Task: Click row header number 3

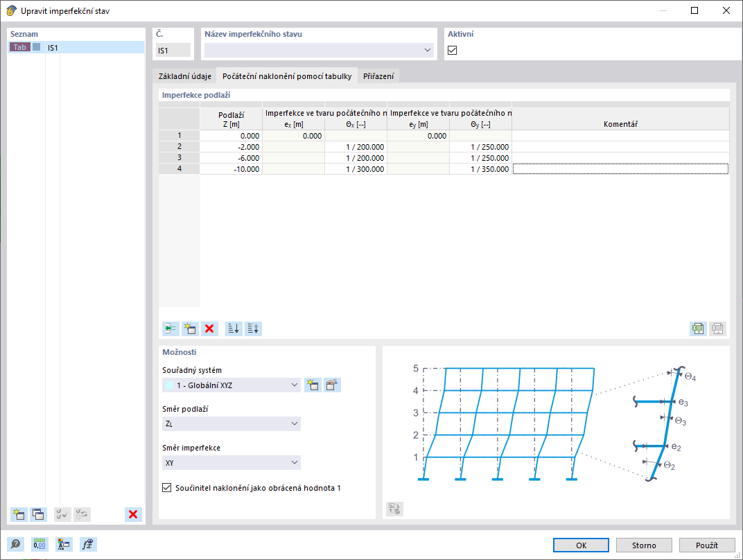Action: click(x=179, y=158)
